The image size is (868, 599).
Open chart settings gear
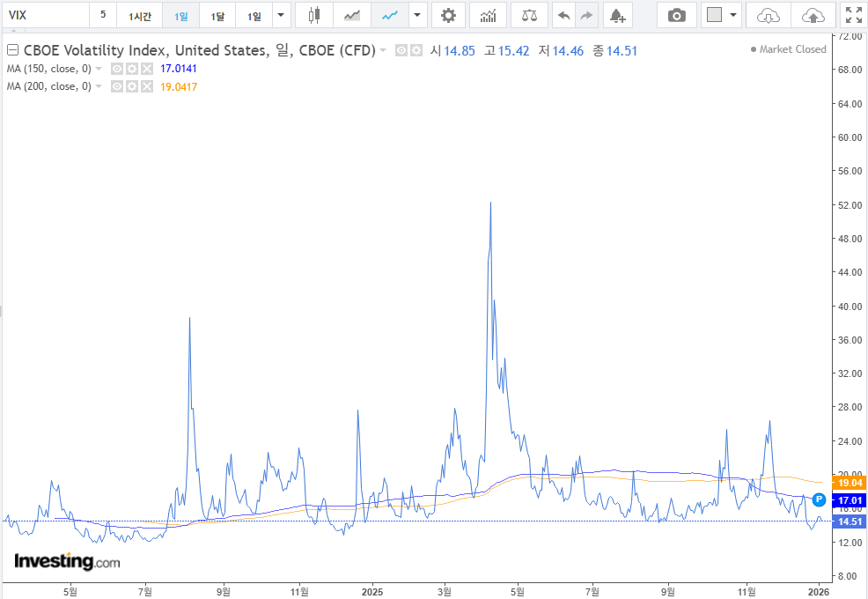click(x=448, y=15)
